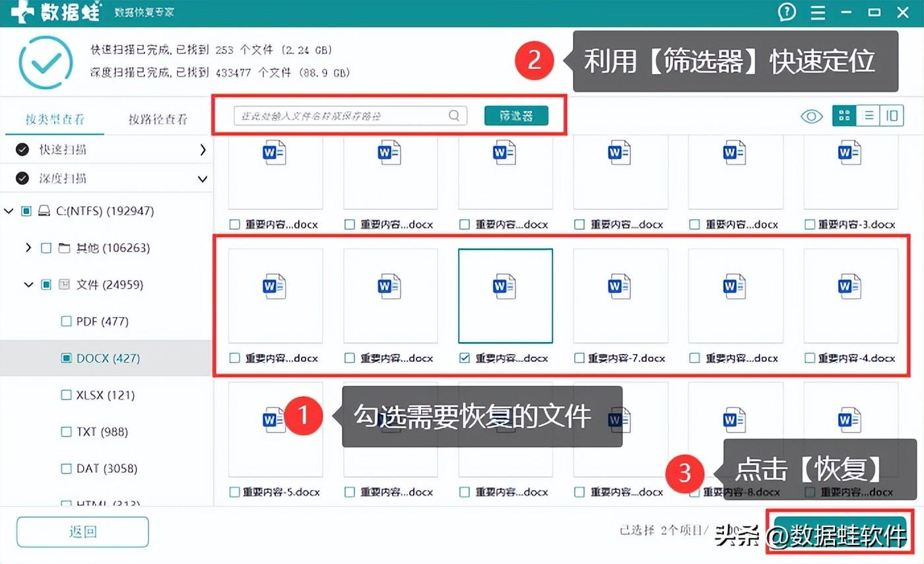
Task: Select the XLSX (121) label
Action: click(x=107, y=395)
